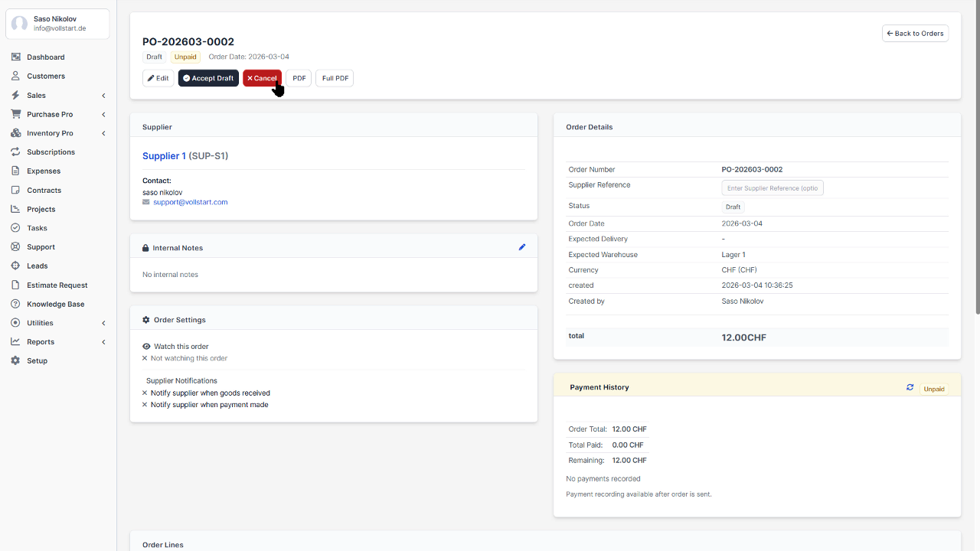This screenshot has height=551, width=980.
Task: Toggle Notify supplier when payment made
Action: coord(205,405)
